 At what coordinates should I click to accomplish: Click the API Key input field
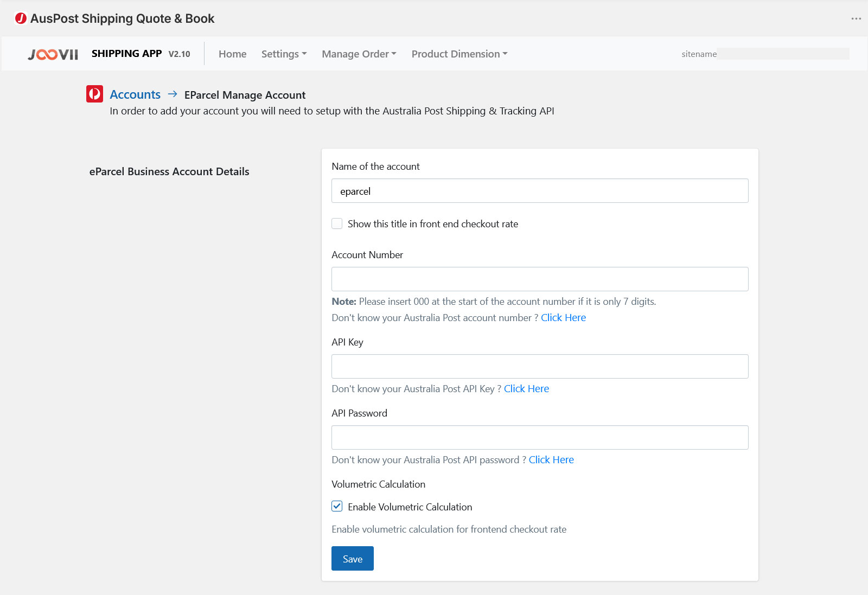point(540,367)
